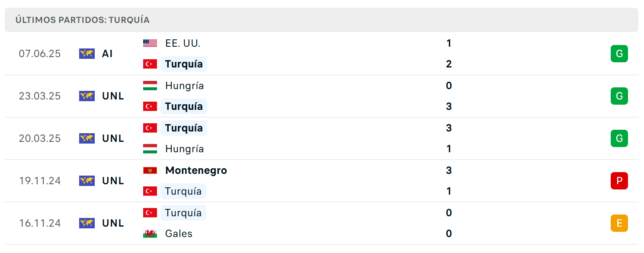The width and height of the screenshot is (644, 253).
Task: Open the Gales team link
Action: point(179,234)
